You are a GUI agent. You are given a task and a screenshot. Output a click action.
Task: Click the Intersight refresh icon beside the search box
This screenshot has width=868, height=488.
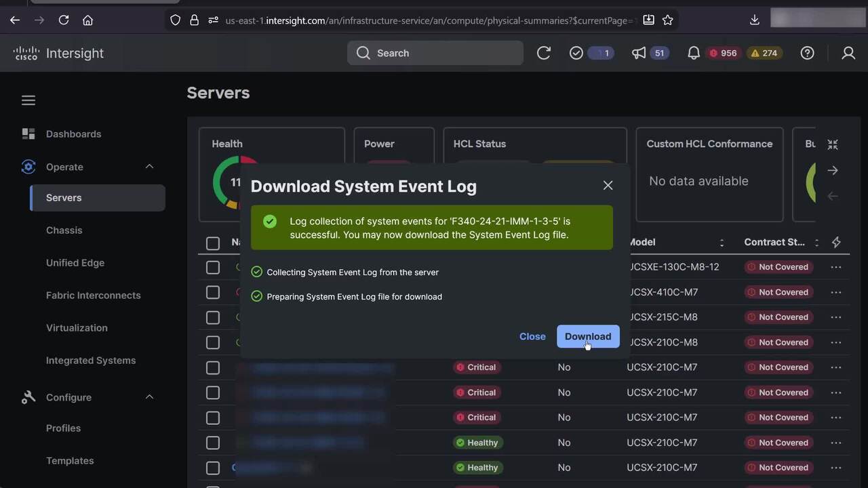[x=544, y=53]
